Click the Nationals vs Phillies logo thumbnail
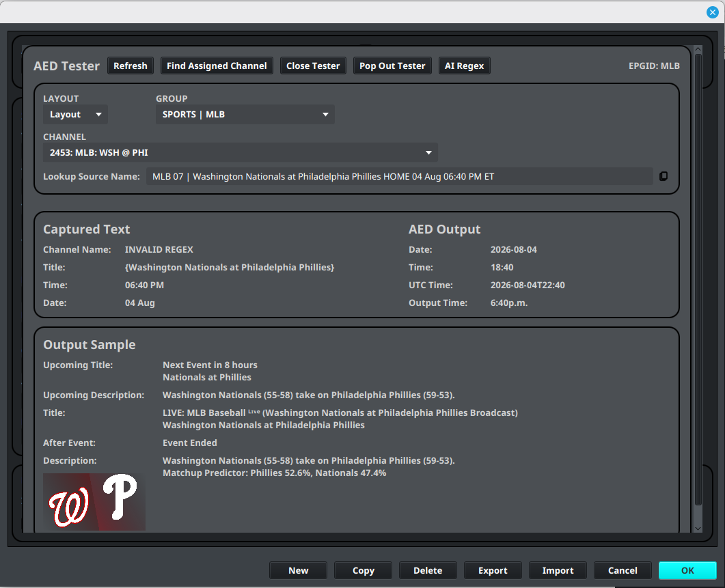725x588 pixels. pyautogui.click(x=94, y=502)
